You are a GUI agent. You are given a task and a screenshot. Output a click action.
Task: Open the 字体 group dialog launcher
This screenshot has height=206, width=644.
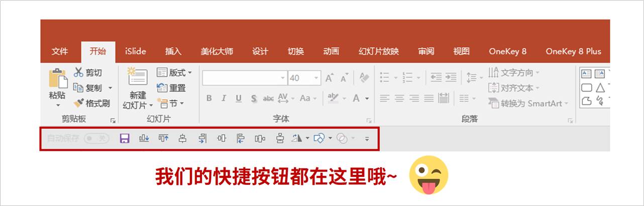click(x=369, y=121)
